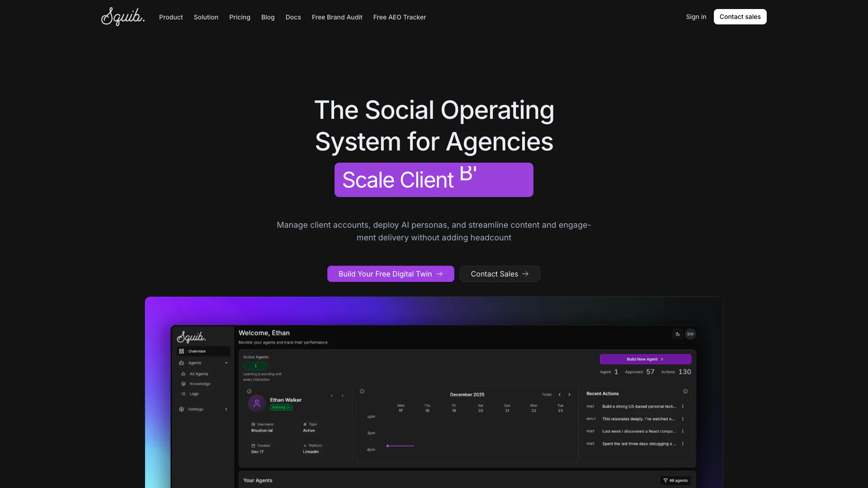
Task: Click the Actions 130 stat
Action: 676,372
